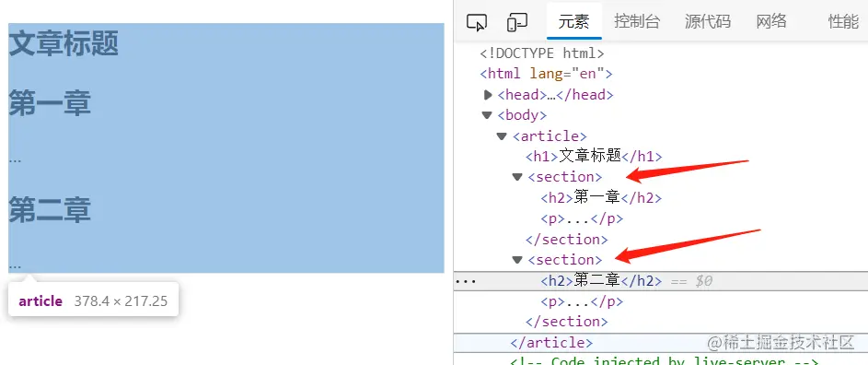Screen dimensions: 868x365
Task: Toggle the device emulation toolbar icon
Action: 516,22
